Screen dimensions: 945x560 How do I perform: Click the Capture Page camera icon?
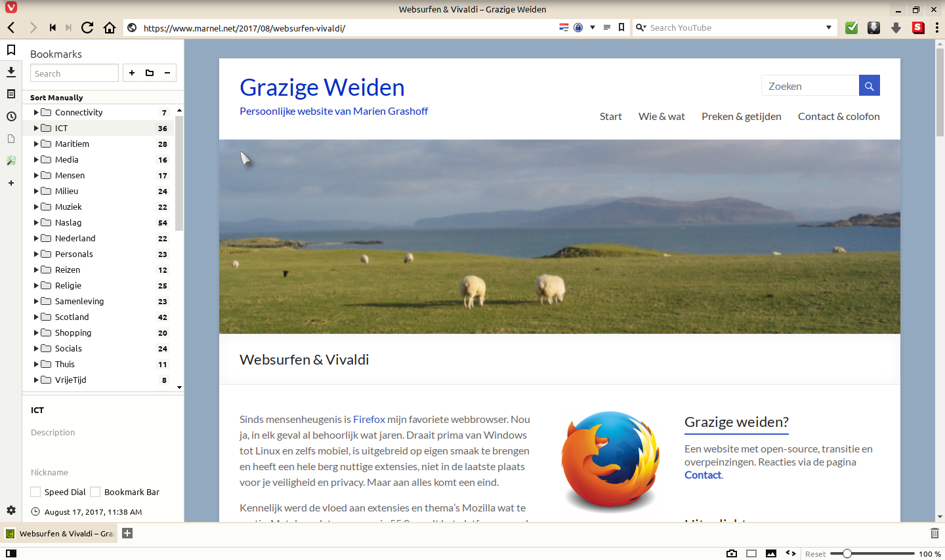pyautogui.click(x=732, y=553)
